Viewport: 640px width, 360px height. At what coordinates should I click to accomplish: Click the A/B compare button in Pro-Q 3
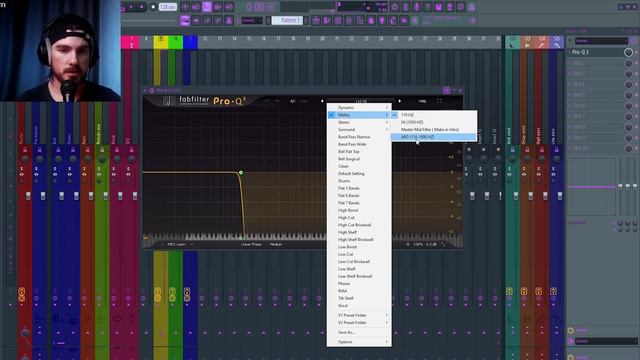293,101
